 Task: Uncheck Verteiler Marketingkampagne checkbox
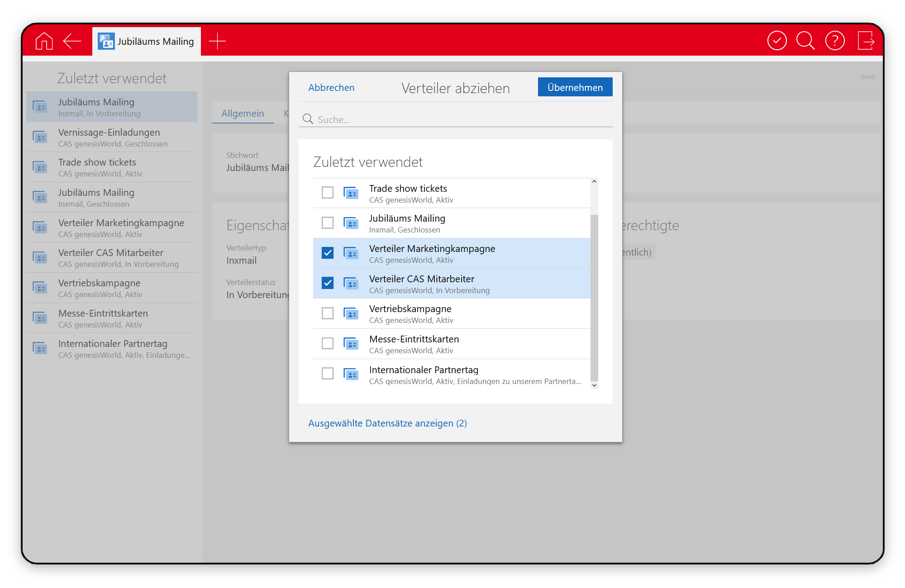[x=328, y=253]
